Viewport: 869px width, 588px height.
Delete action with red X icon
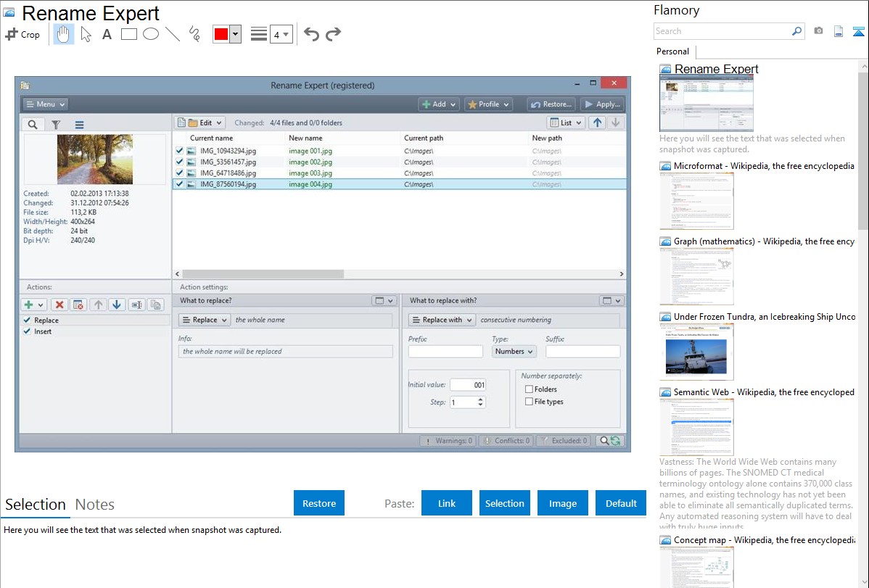click(x=59, y=305)
